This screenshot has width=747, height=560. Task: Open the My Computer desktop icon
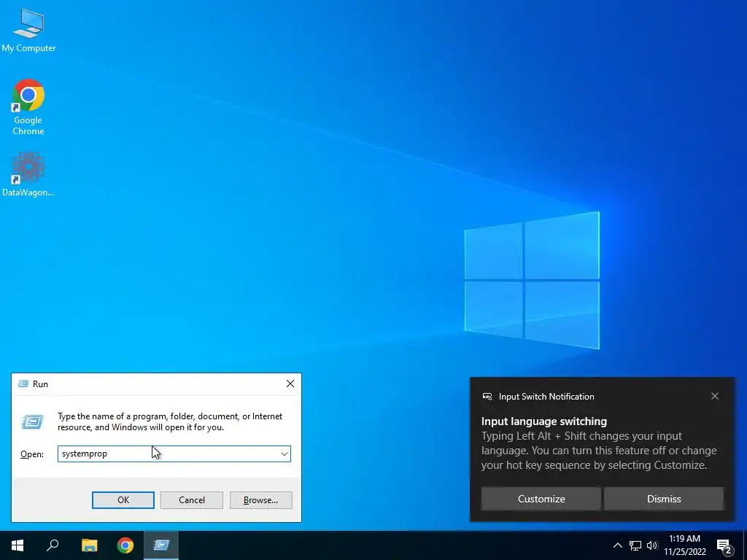coord(28,30)
